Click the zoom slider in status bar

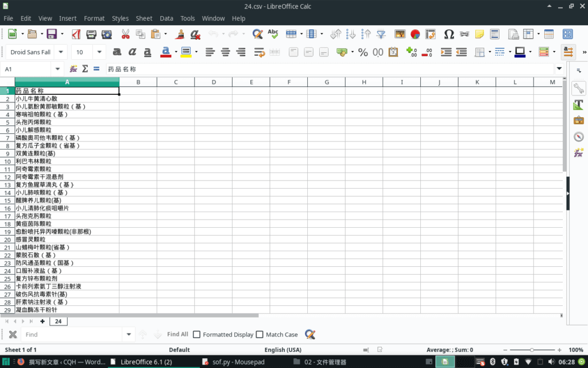click(x=532, y=350)
